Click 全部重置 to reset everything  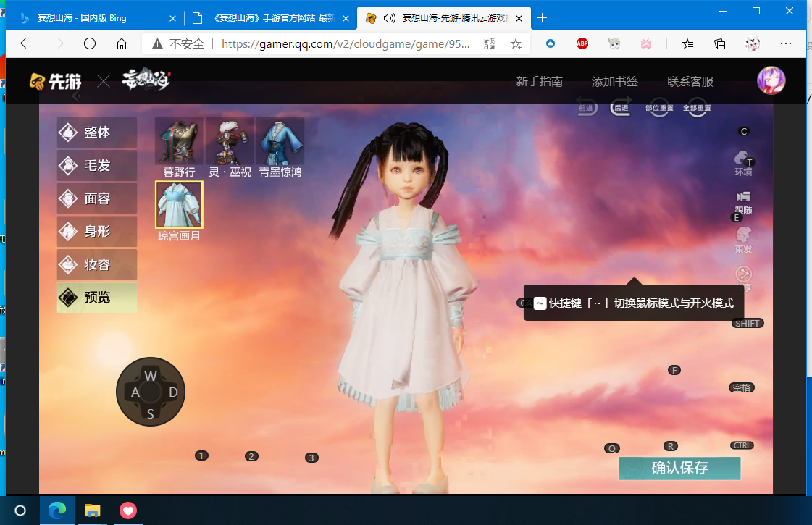tap(697, 108)
